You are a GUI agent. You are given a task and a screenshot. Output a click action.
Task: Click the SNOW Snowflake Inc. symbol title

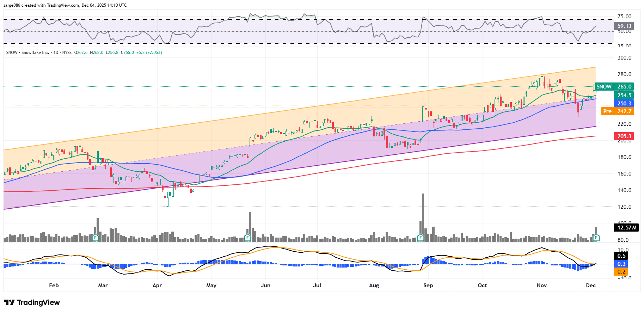27,53
